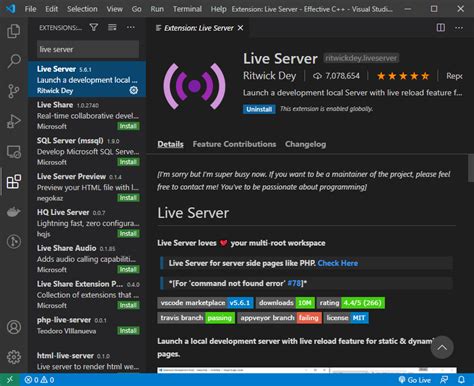Click the ritwickdey.liveserver identifier label
The height and width of the screenshot is (386, 474).
pyautogui.click(x=361, y=58)
